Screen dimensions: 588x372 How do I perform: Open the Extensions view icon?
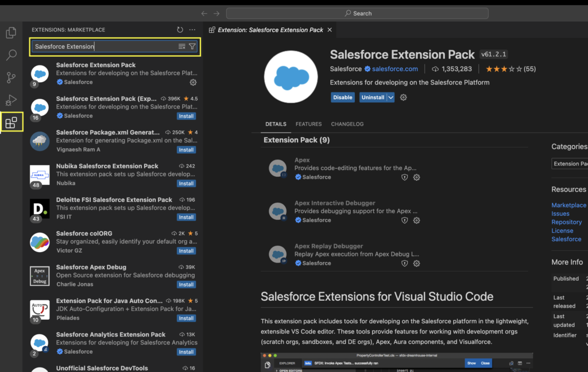[11, 122]
